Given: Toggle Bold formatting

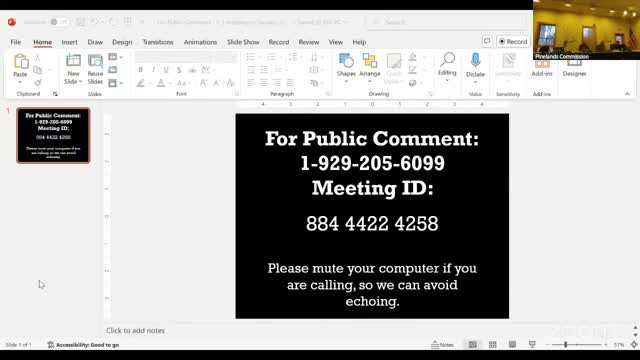Looking at the screenshot, I should point(140,70).
